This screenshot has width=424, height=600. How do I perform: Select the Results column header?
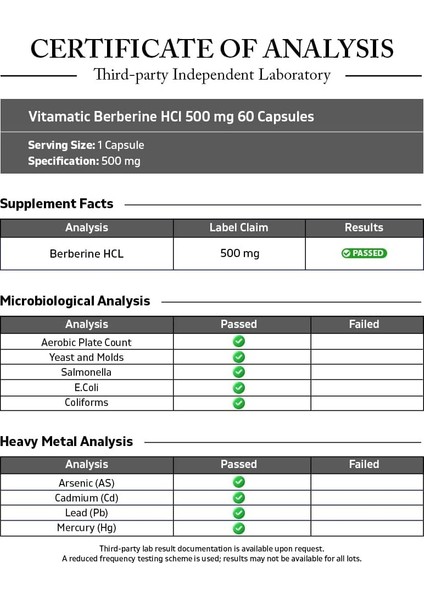pyautogui.click(x=364, y=228)
